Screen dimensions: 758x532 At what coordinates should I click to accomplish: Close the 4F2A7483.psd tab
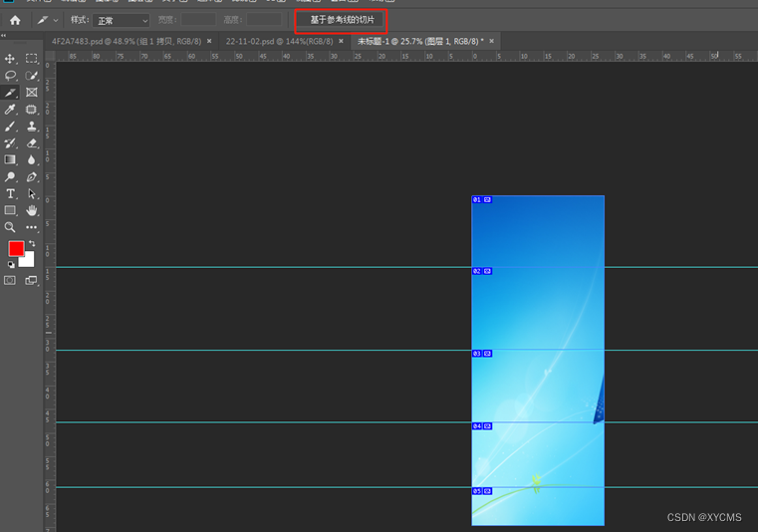coord(209,41)
